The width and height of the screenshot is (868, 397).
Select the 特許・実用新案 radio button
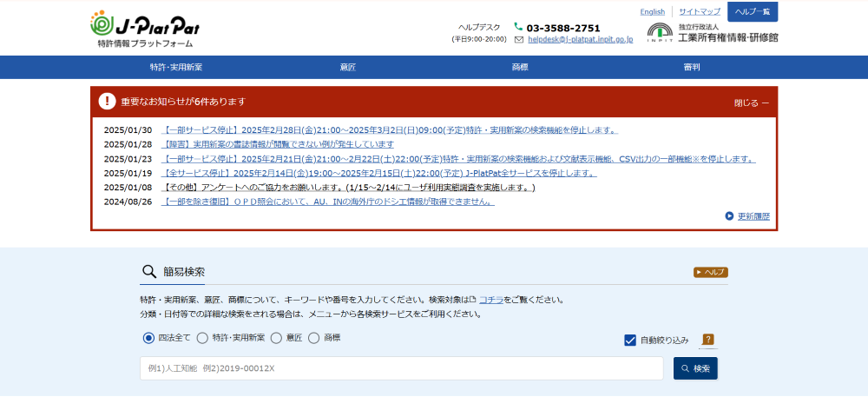(202, 338)
